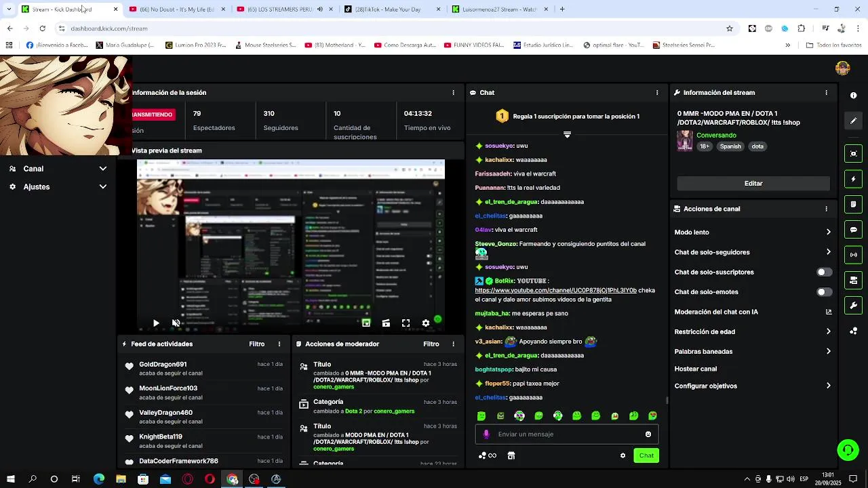Open Acciones de moderador three-dot menu
This screenshot has height=488, width=868.
click(454, 344)
